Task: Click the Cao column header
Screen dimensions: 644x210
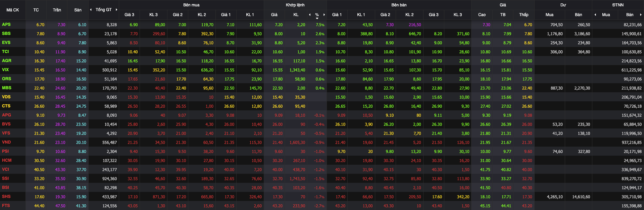Action: [482, 15]
